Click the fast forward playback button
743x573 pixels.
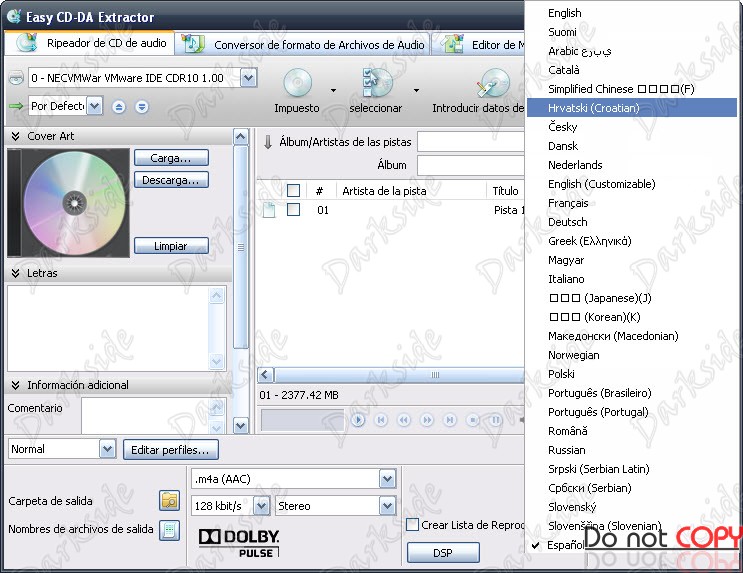coord(427,420)
